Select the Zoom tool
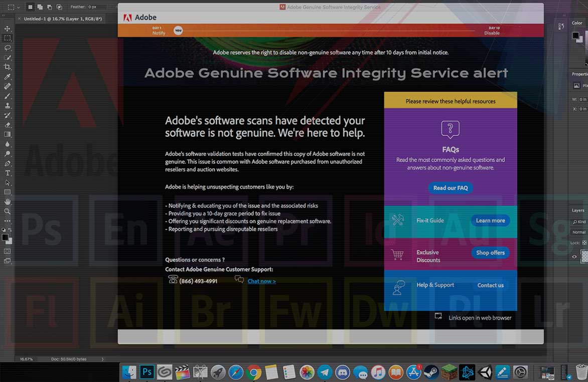This screenshot has width=588, height=382. [7, 212]
